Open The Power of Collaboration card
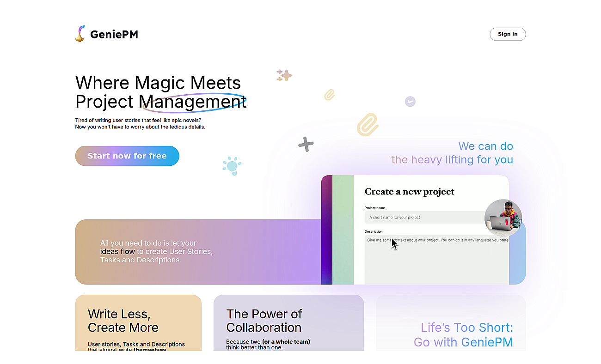 tap(288, 322)
